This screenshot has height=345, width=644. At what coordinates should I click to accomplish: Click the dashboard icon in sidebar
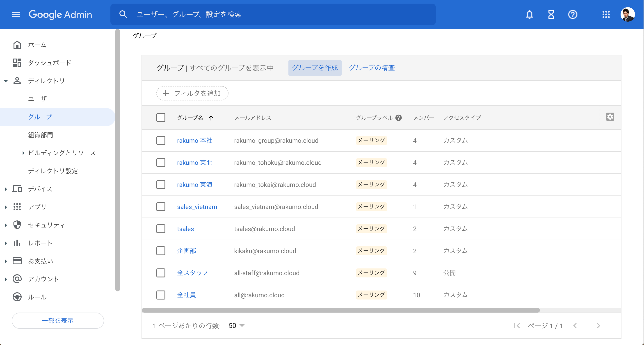tap(17, 63)
